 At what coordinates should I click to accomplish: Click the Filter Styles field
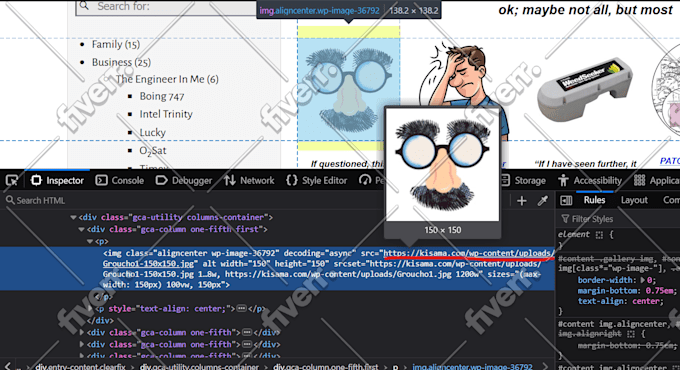[619, 219]
